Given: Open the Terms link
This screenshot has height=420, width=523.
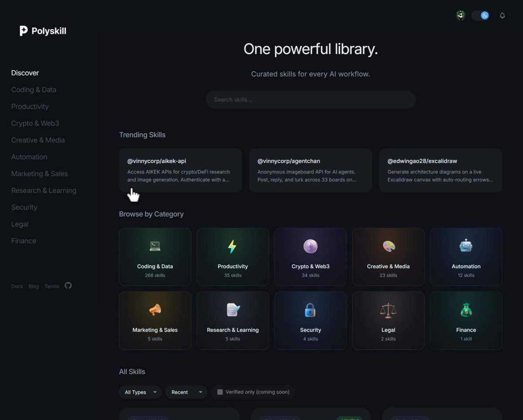Looking at the screenshot, I should (51, 287).
